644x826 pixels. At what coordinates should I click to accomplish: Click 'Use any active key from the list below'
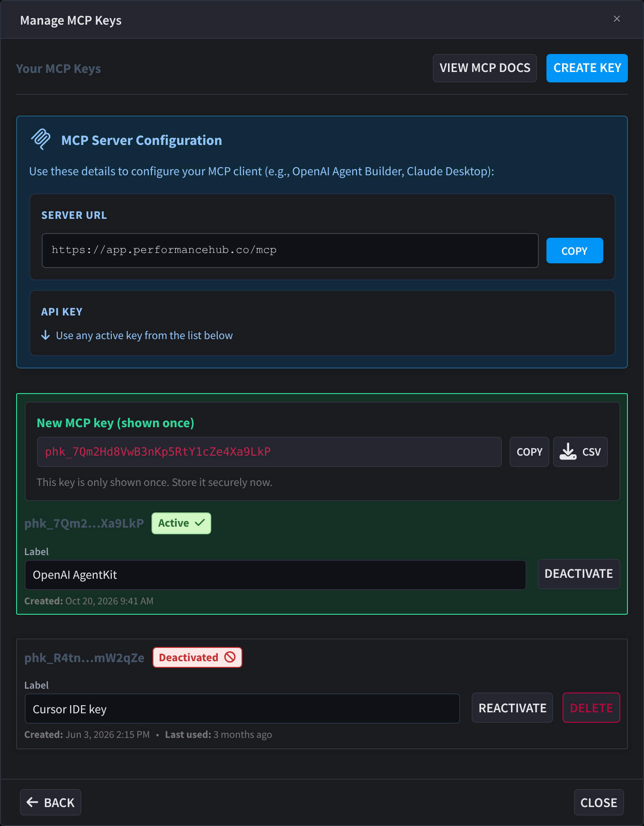click(144, 335)
